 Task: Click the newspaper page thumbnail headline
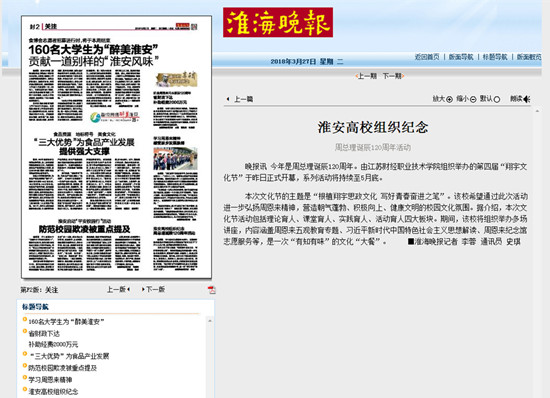[x=93, y=55]
